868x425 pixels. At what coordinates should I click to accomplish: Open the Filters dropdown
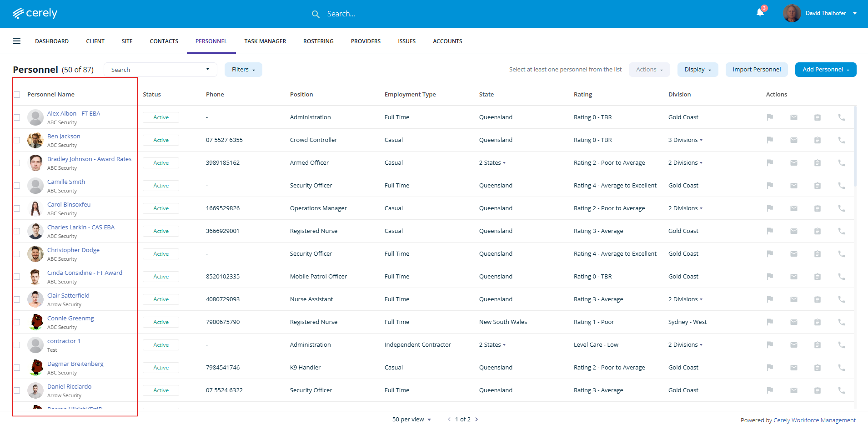coord(243,70)
